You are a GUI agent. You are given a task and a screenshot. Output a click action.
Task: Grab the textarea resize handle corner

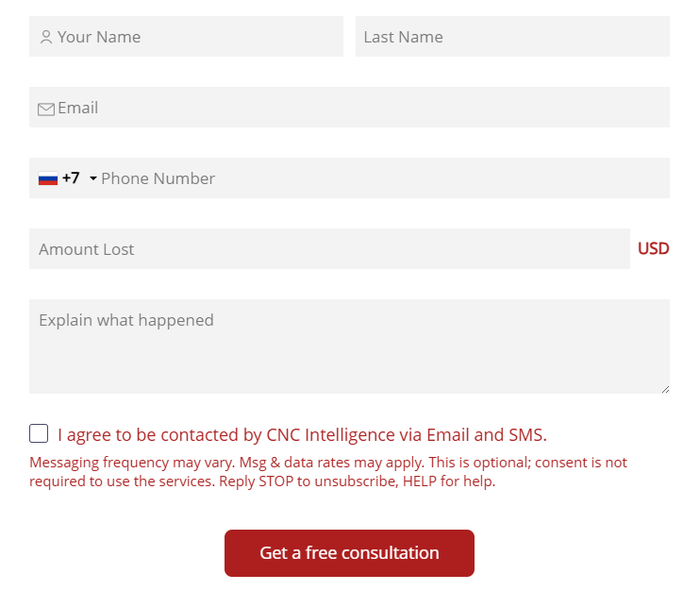click(x=665, y=390)
